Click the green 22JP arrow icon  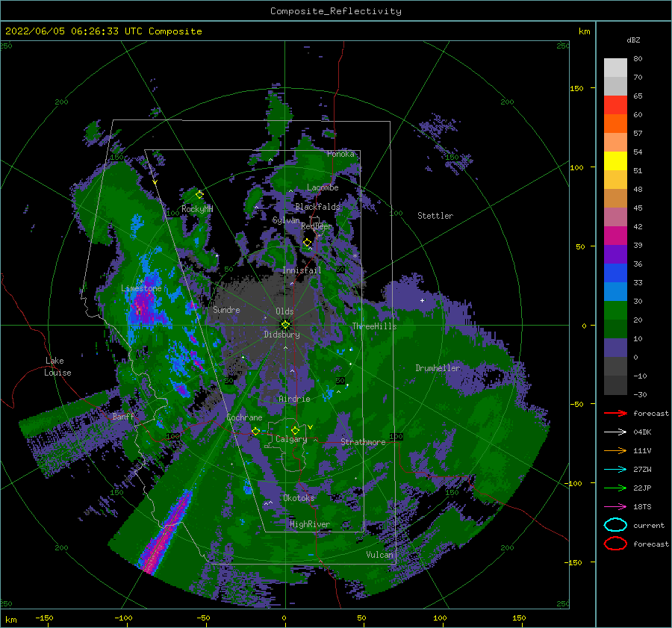pos(615,488)
